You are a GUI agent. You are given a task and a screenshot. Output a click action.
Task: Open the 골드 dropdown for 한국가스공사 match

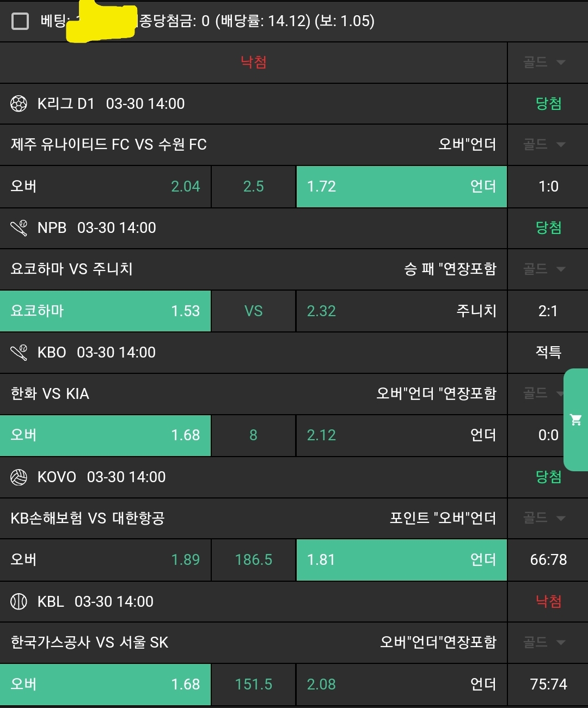point(545,643)
